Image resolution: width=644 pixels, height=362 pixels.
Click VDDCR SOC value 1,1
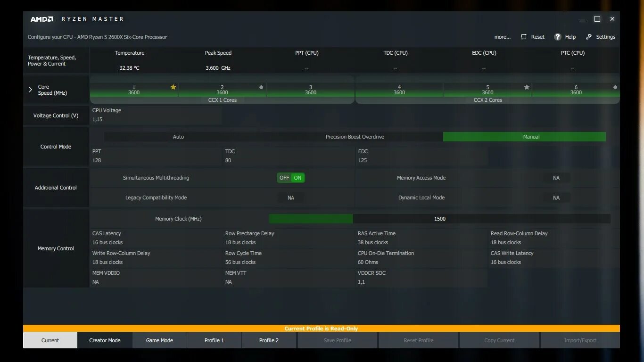point(361,282)
